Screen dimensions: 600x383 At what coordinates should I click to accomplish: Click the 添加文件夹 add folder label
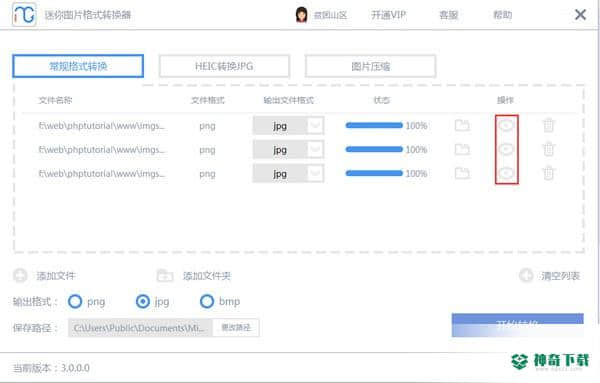(207, 275)
